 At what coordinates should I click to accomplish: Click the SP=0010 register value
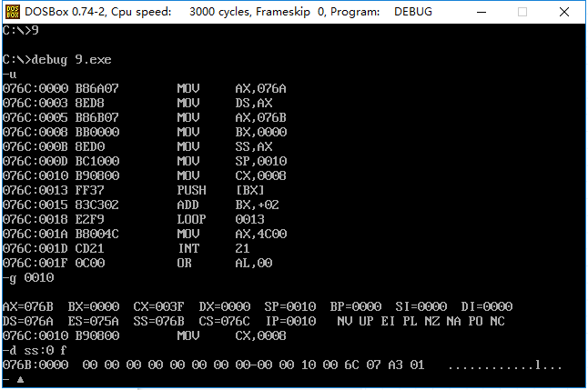pos(290,307)
